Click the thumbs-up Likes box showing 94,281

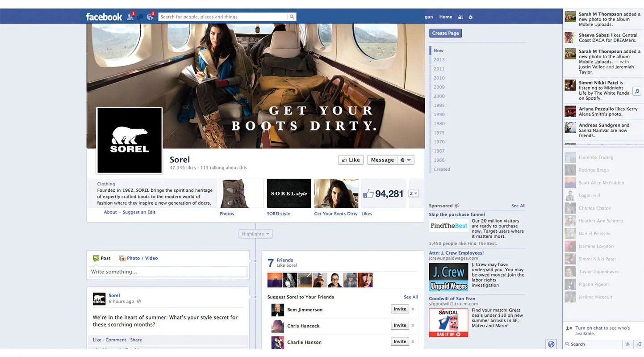(x=383, y=193)
